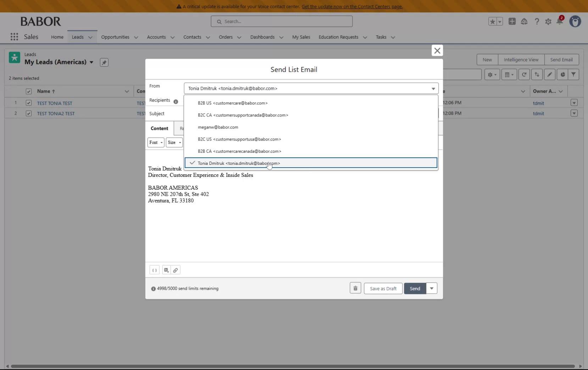Viewport: 588px width, 370px height.
Task: Open the Contact Centers update link
Action: click(353, 6)
